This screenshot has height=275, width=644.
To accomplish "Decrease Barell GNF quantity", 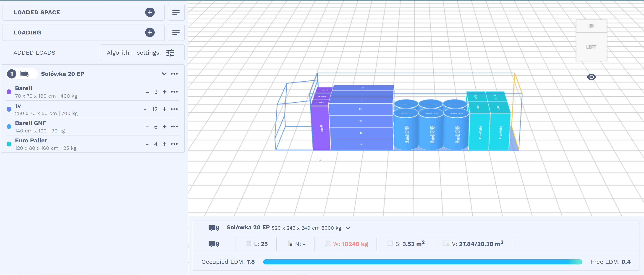I will pos(147,127).
